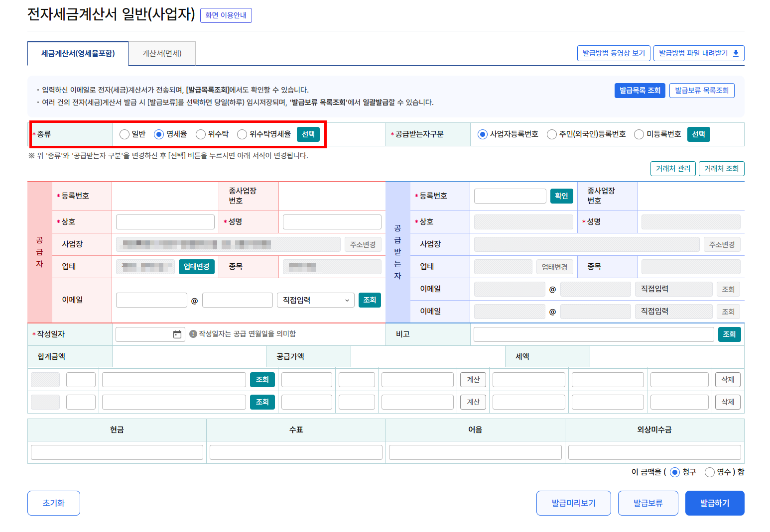Click the recipient 등록번호 input field

tap(510, 196)
